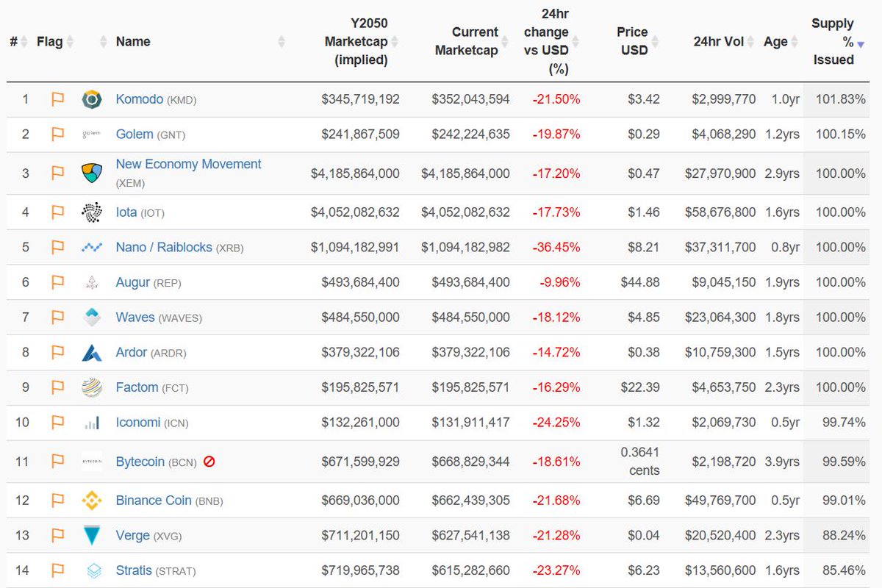
Task: Flag the Bytecoin row
Action: (57, 462)
